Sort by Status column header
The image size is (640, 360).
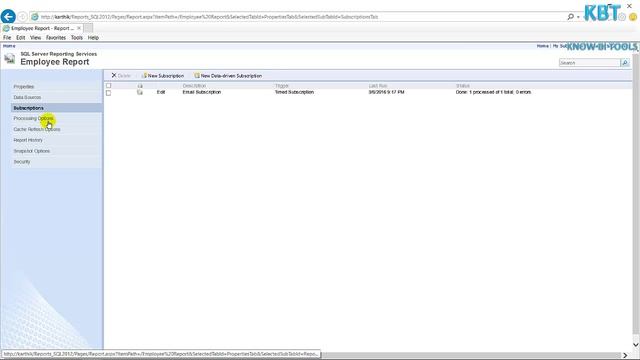tap(462, 86)
